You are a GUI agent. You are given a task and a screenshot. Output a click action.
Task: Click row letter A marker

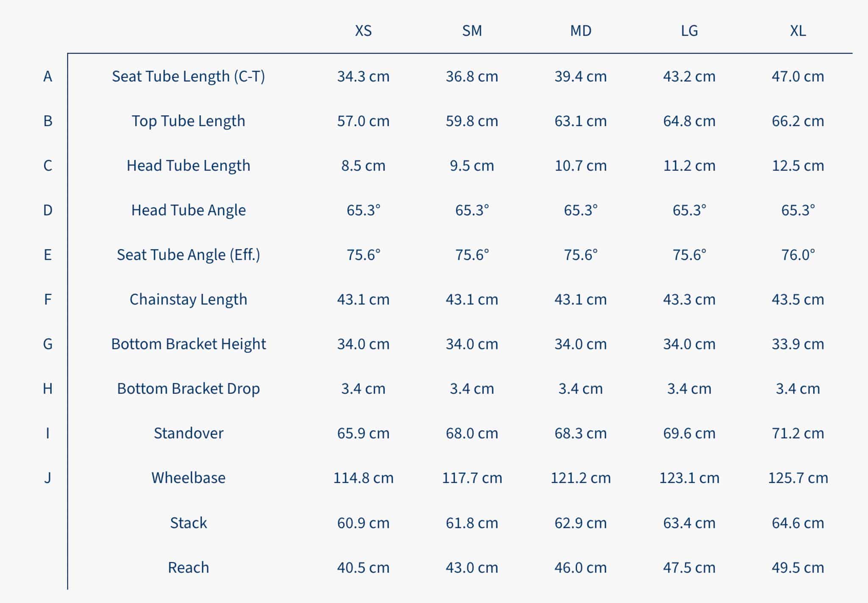[47, 76]
